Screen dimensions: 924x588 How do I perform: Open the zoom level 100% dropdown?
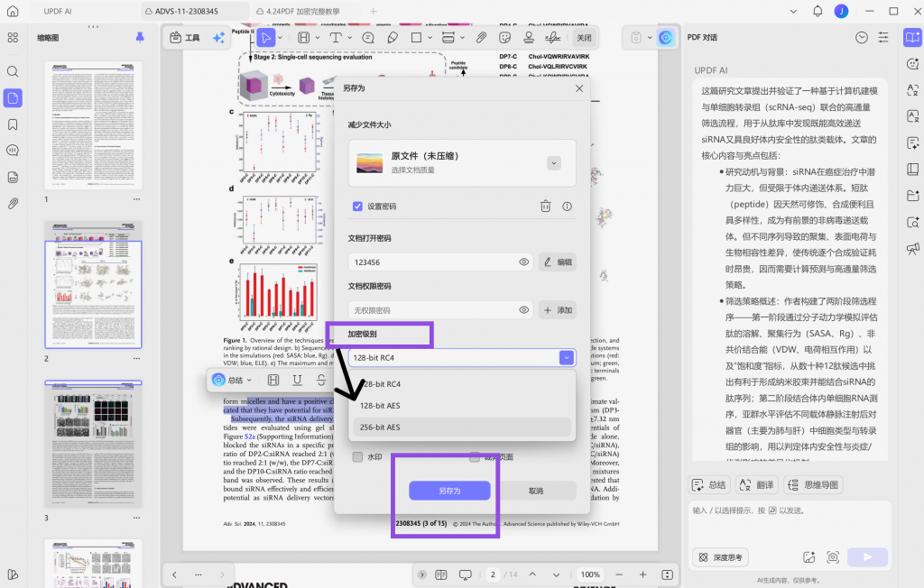pos(590,574)
